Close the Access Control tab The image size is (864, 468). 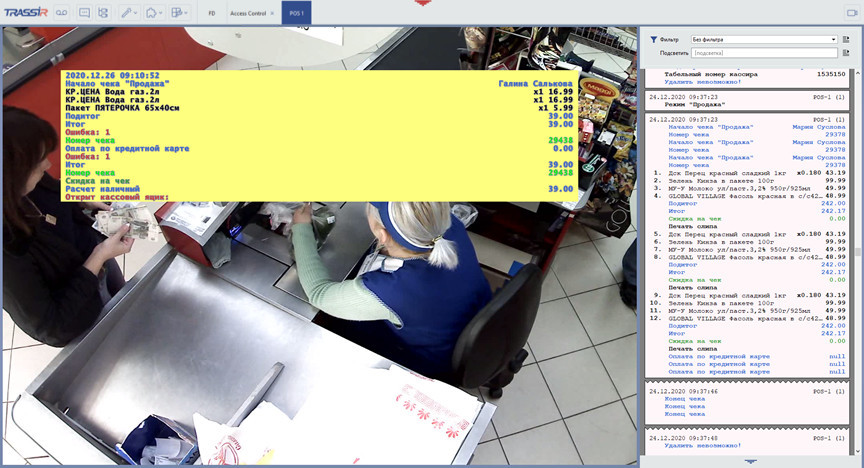271,14
